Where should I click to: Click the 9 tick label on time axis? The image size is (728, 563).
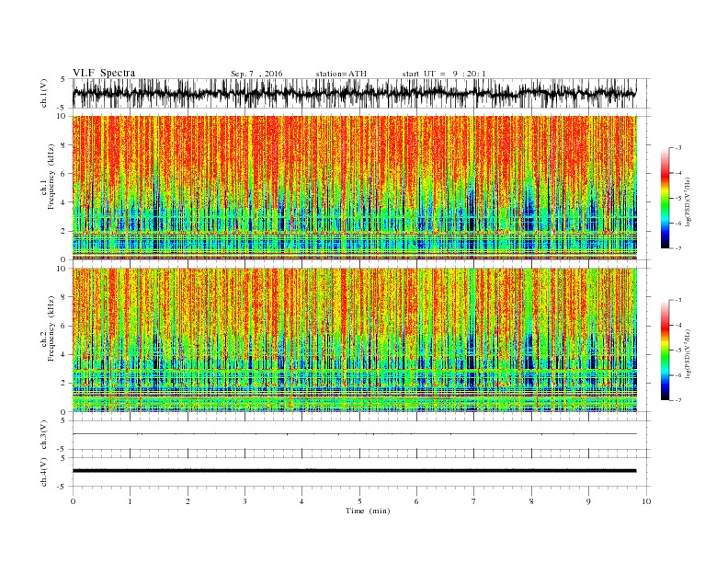coord(588,501)
